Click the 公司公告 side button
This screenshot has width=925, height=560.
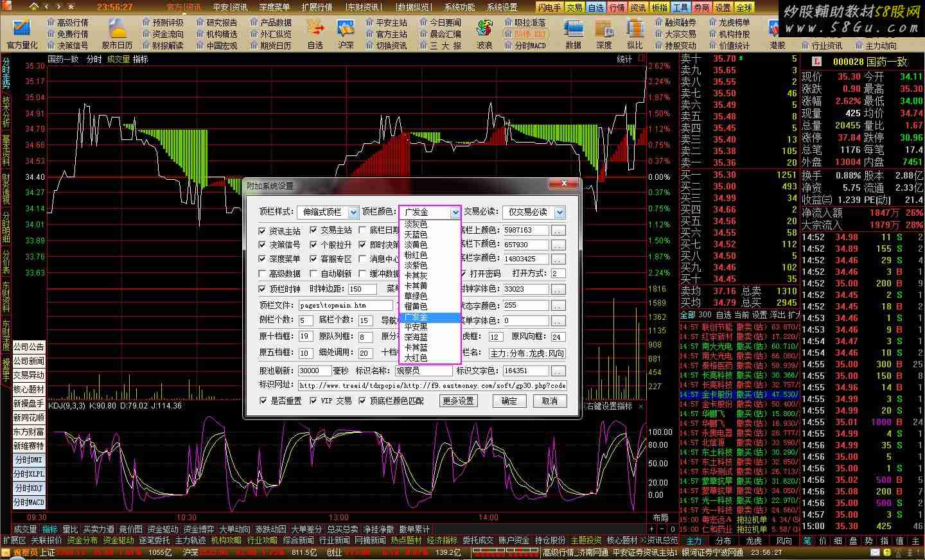point(29,347)
